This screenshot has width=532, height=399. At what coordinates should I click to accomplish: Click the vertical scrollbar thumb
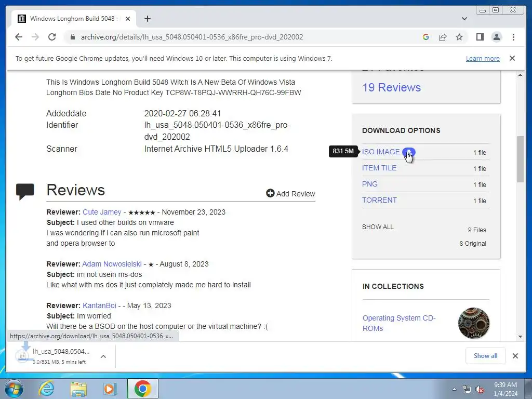click(x=521, y=159)
